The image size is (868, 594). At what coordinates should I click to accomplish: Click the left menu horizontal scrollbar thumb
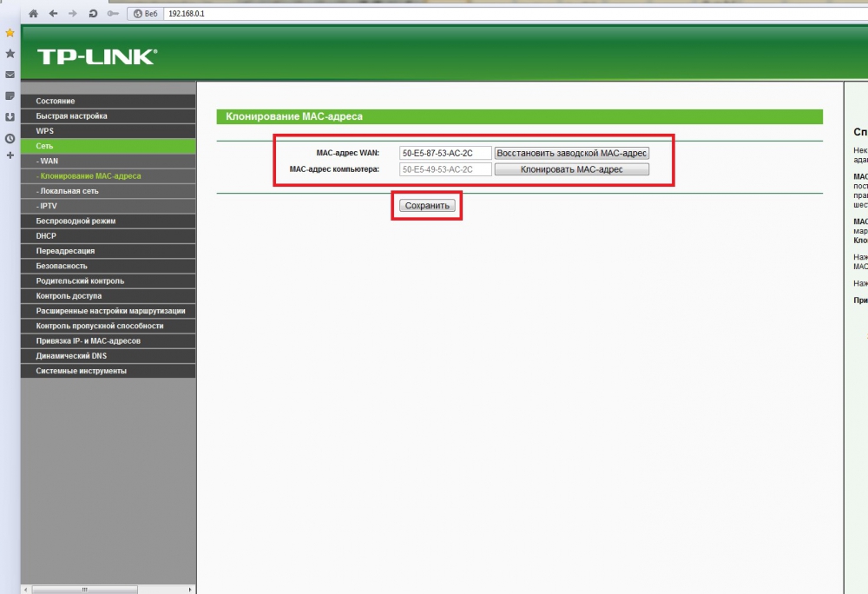pyautogui.click(x=84, y=589)
